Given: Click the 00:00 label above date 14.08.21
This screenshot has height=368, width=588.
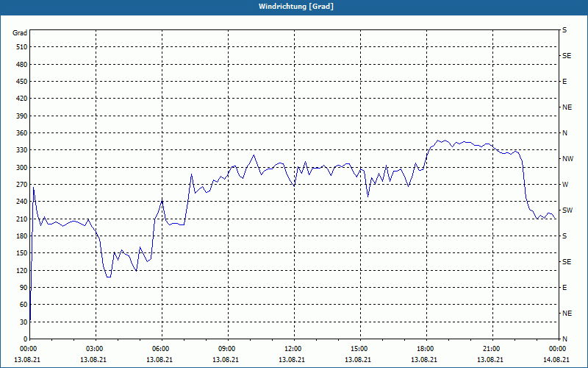Looking at the screenshot, I should click(x=558, y=349).
